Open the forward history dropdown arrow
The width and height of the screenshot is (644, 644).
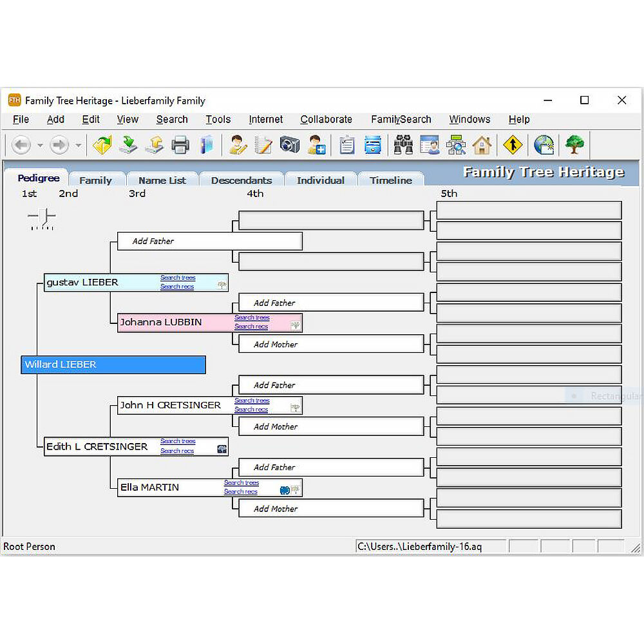coord(78,146)
